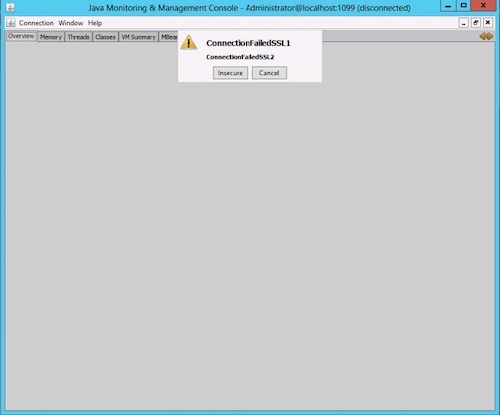Switch to the VM Summary tab
500x415 pixels.
point(138,37)
